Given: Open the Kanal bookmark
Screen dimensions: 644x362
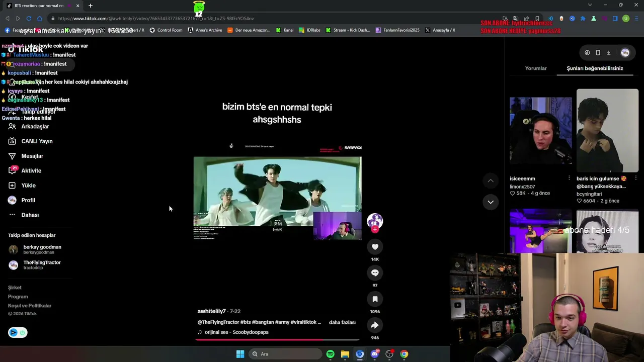Looking at the screenshot, I should pyautogui.click(x=284, y=30).
